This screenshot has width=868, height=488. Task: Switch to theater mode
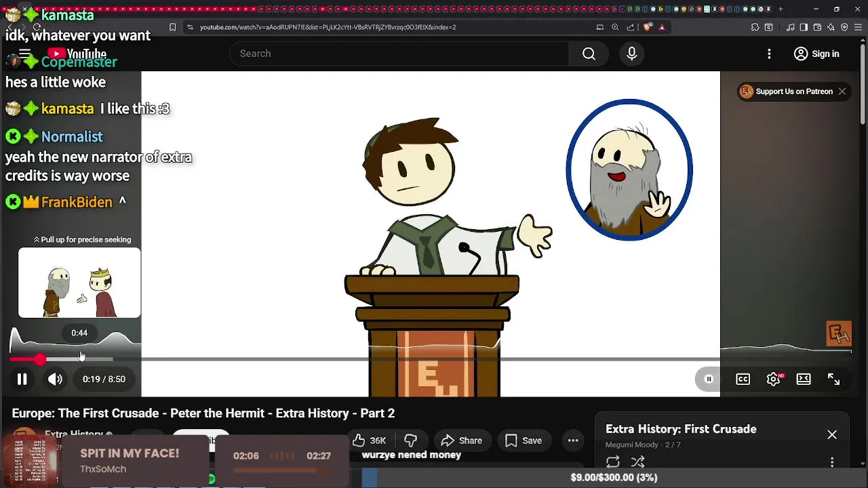[x=804, y=380]
